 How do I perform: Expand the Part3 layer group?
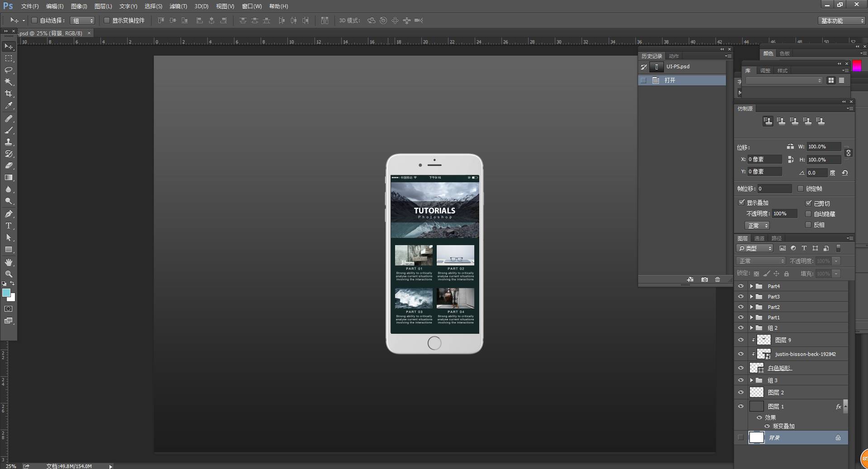coord(751,296)
